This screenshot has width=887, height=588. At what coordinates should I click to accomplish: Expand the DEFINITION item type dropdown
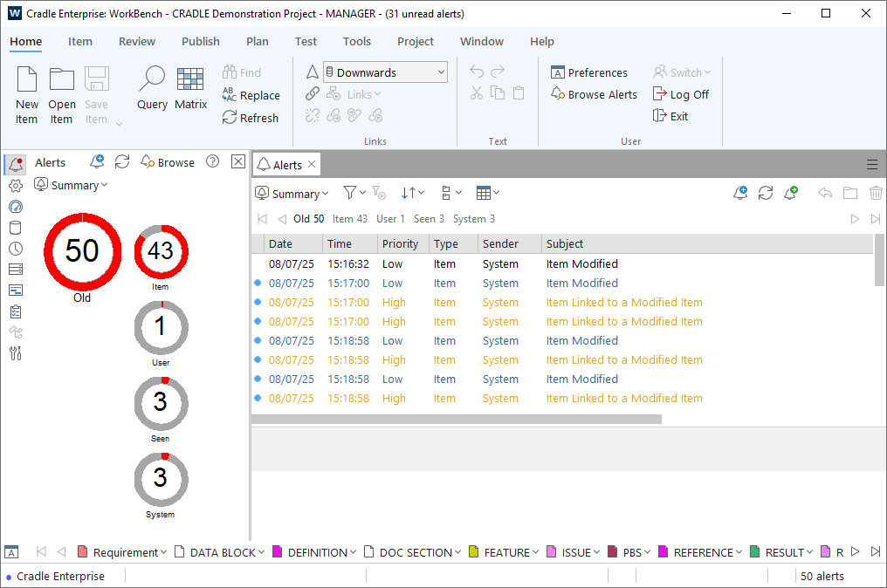click(353, 552)
